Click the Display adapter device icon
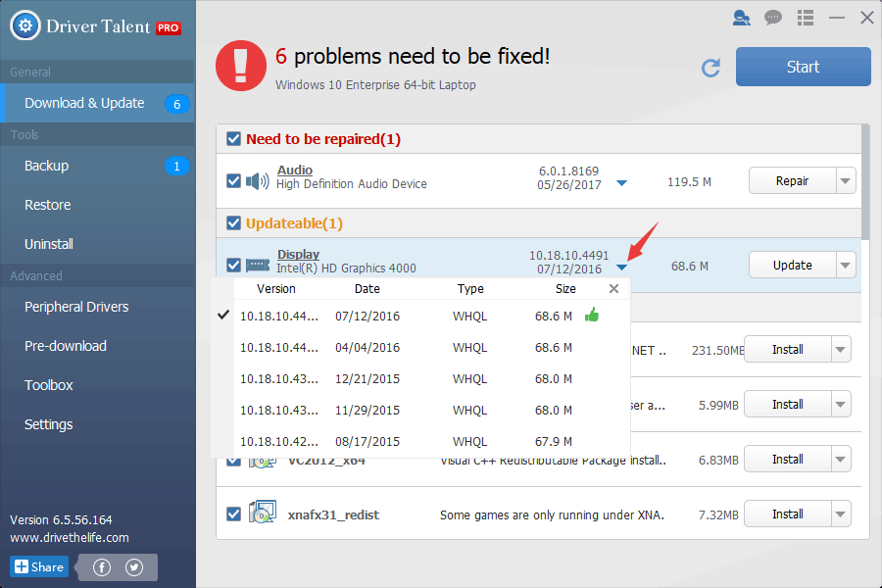Viewport: 882px width, 588px height. point(257,265)
